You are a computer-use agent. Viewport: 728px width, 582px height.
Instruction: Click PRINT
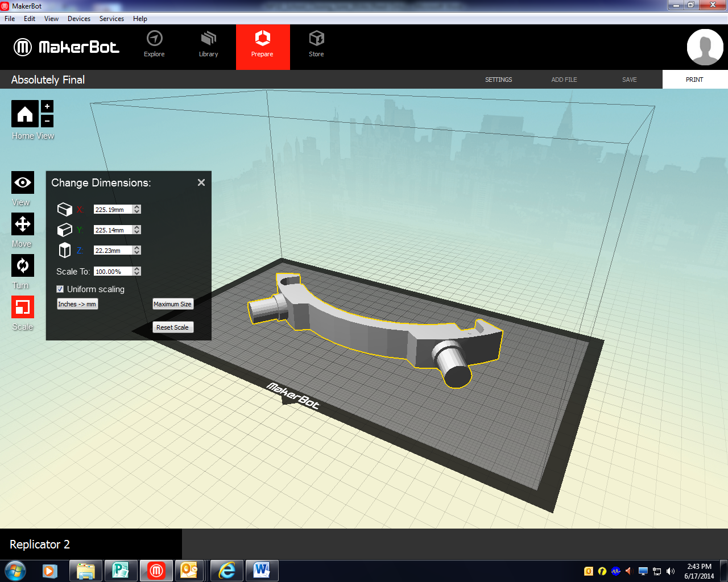point(695,80)
